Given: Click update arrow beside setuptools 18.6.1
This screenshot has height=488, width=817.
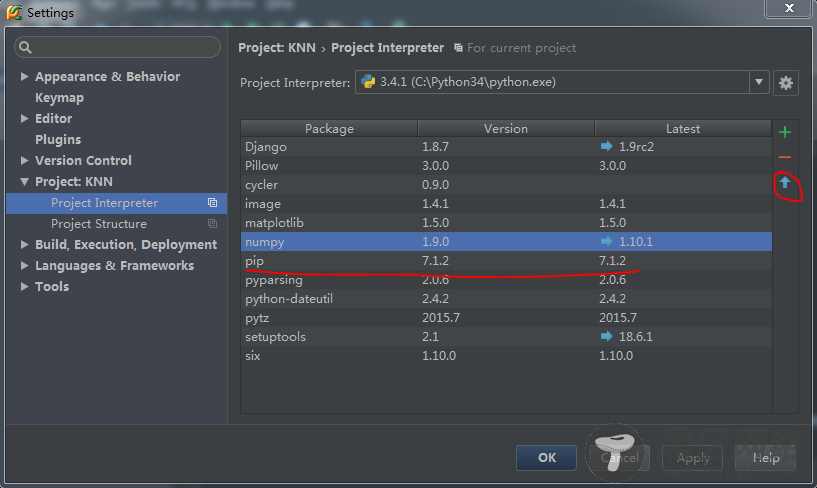Looking at the screenshot, I should point(606,336).
